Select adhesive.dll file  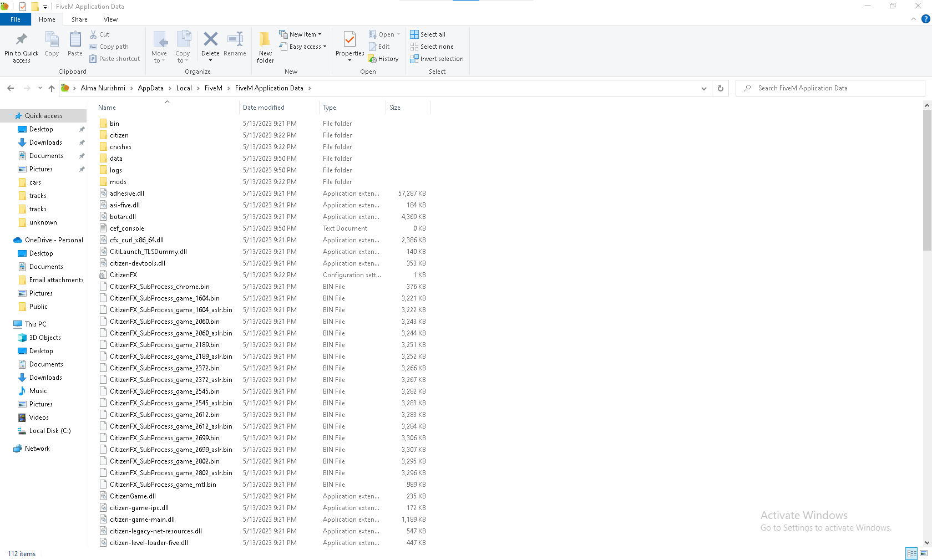coord(127,194)
